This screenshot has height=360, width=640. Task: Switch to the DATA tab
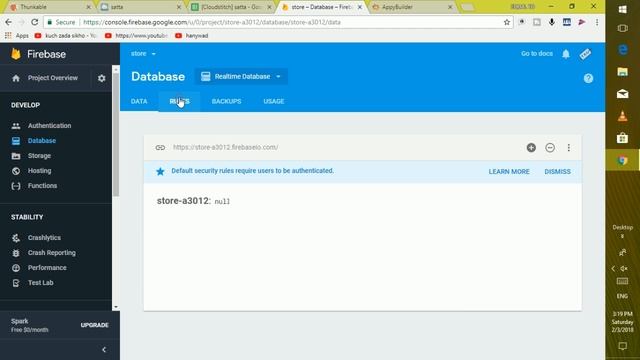click(x=139, y=101)
